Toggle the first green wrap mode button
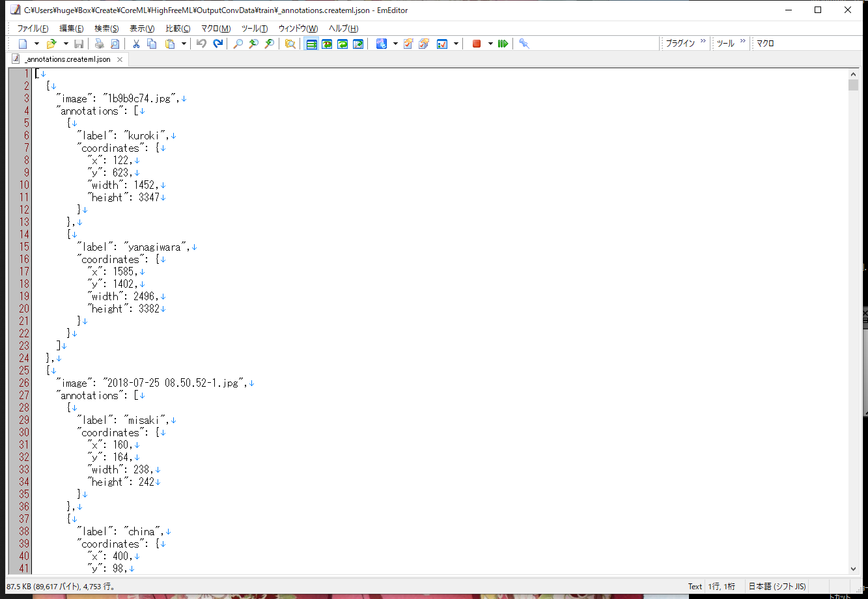The image size is (868, 599). (311, 44)
